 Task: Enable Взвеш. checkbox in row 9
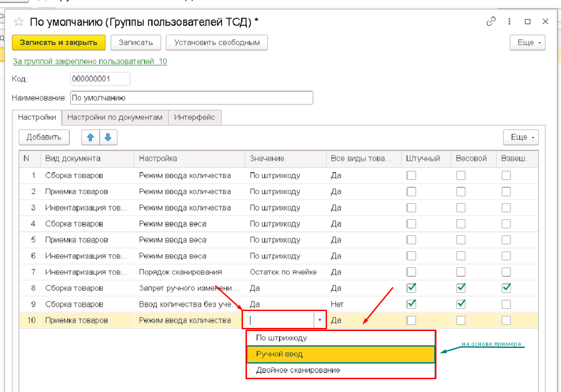click(506, 304)
